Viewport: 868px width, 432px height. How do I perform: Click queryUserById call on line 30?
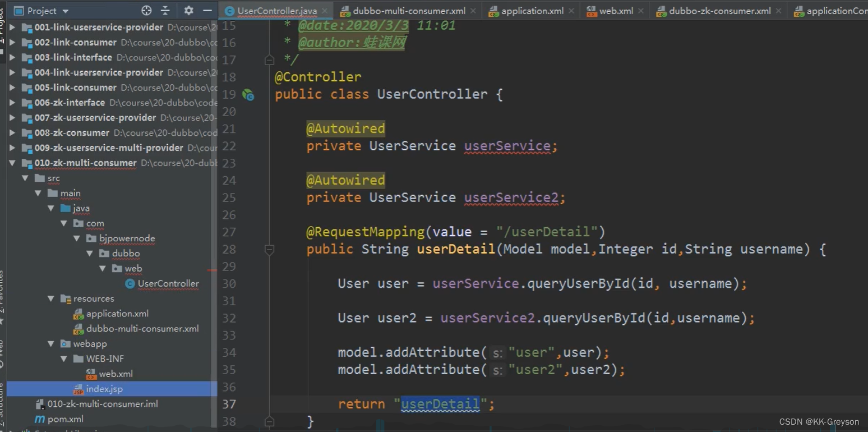point(578,284)
